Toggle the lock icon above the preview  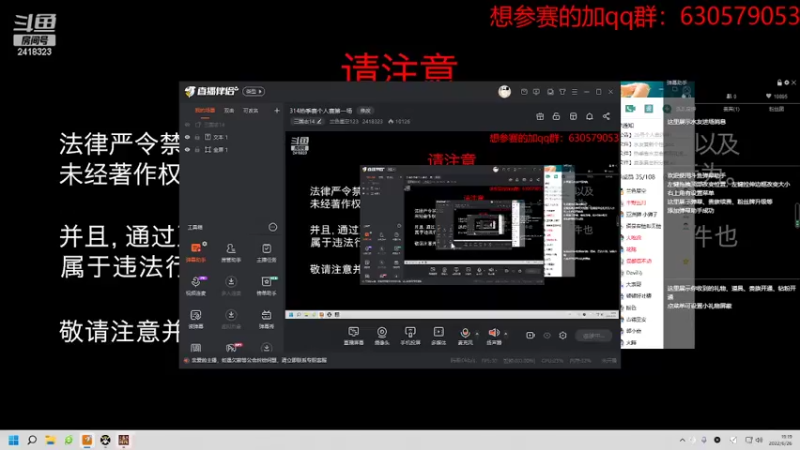tap(556, 116)
